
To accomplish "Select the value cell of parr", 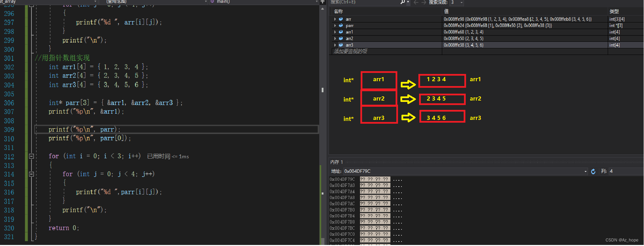I will [525, 26].
